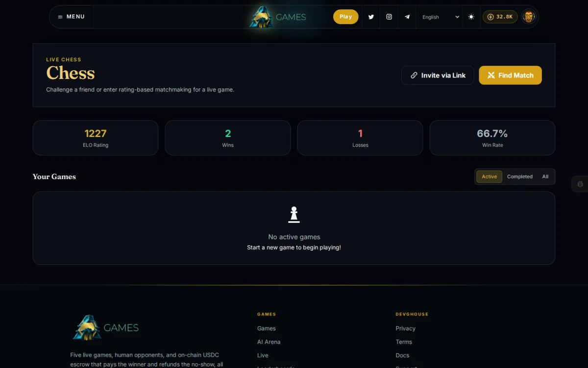The image size is (588, 368).
Task: Open the Instagram social icon
Action: [389, 17]
